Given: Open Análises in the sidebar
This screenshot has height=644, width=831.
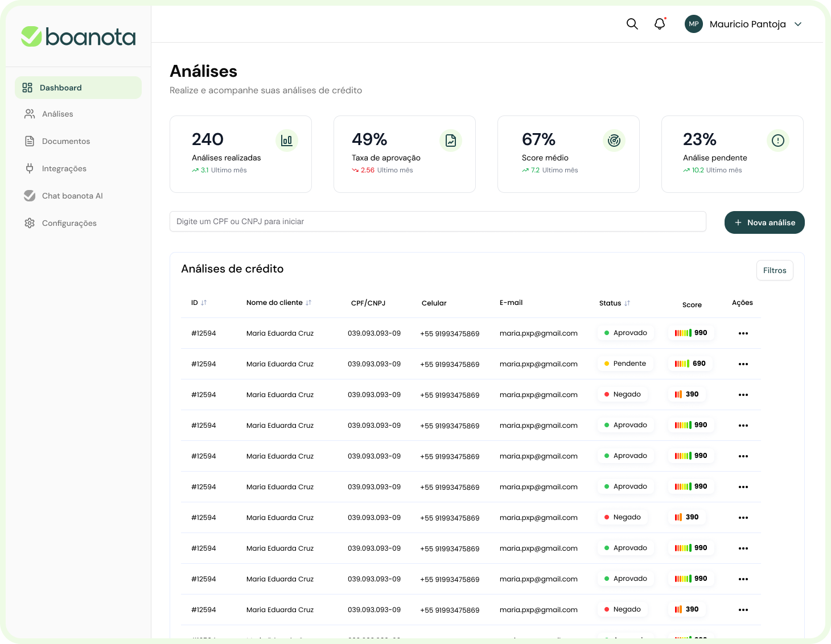Looking at the screenshot, I should (57, 114).
